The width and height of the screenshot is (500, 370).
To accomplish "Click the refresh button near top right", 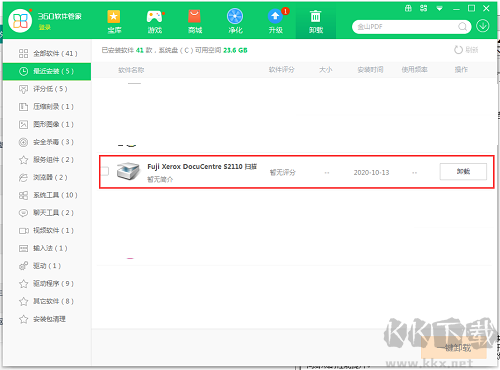I will point(466,50).
